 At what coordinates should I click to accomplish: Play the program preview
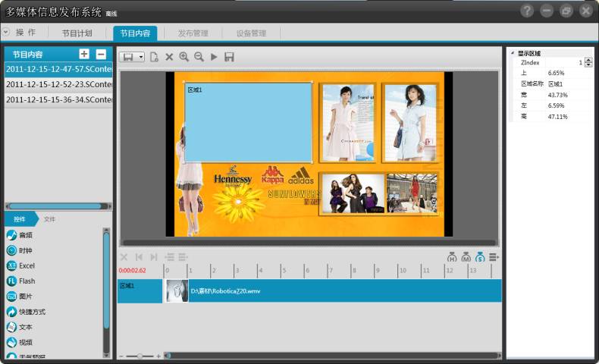coord(214,57)
